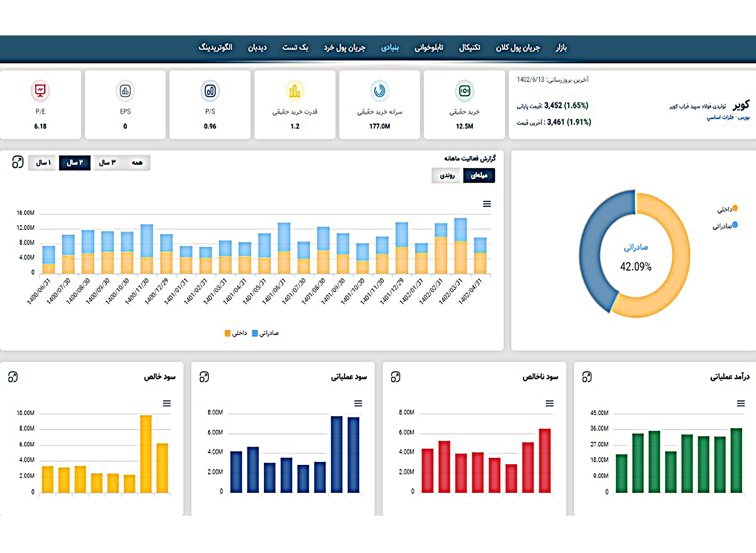756x553 pixels.
Task: Click the P/S bar icon
Action: click(210, 91)
